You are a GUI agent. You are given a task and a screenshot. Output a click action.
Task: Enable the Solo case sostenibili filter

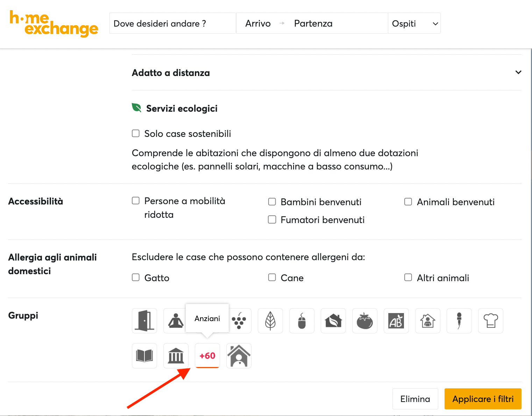[136, 133]
